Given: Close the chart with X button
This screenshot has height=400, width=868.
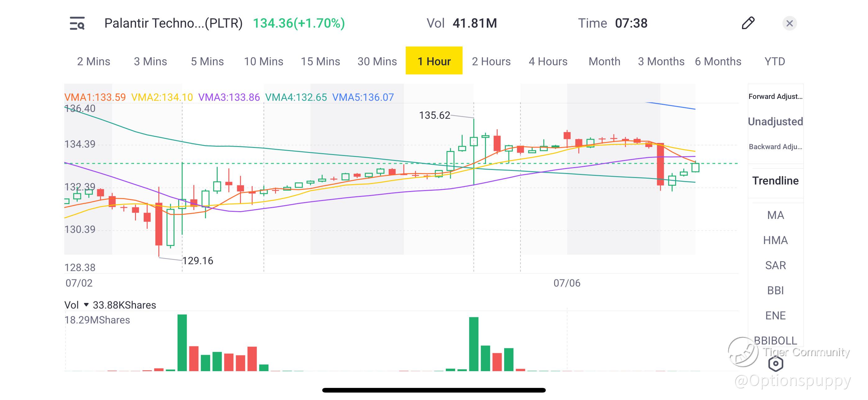Looking at the screenshot, I should pos(789,23).
